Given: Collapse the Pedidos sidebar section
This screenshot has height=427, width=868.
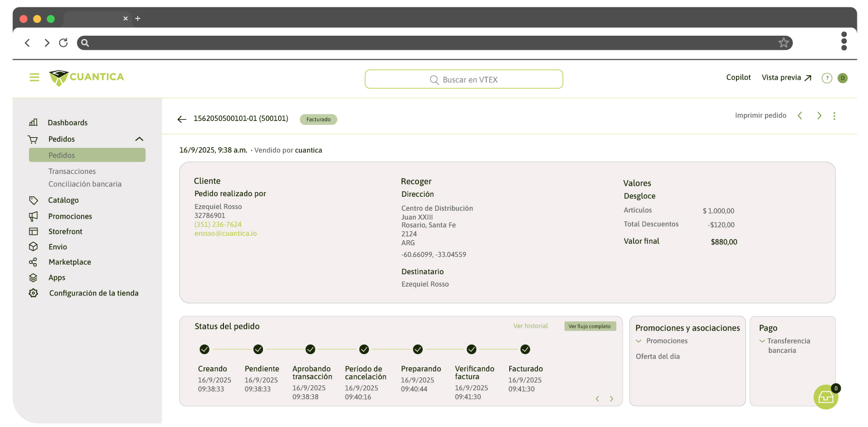Looking at the screenshot, I should point(139,139).
